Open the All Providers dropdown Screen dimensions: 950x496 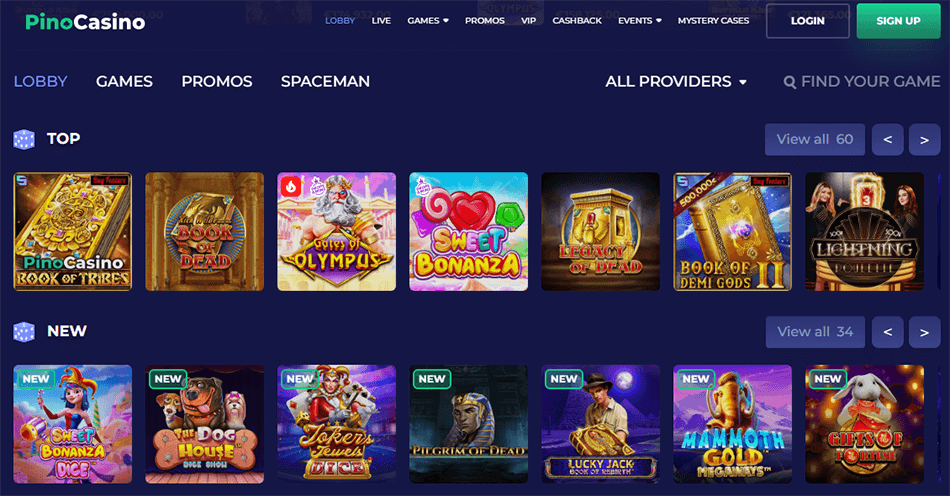click(x=676, y=82)
